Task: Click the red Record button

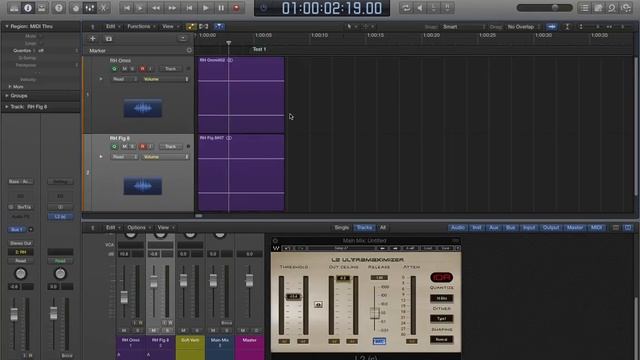Action: tap(236, 8)
